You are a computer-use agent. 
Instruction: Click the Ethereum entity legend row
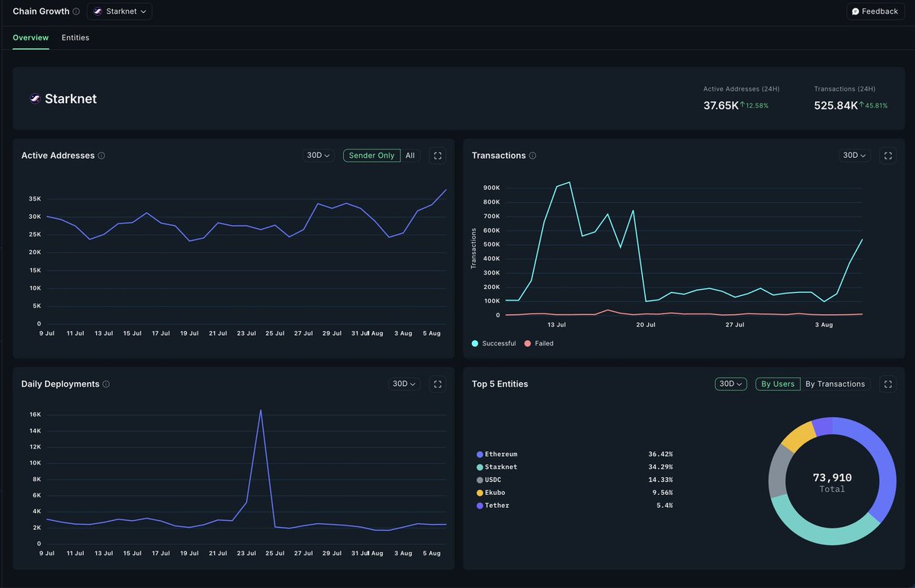[x=575, y=454]
